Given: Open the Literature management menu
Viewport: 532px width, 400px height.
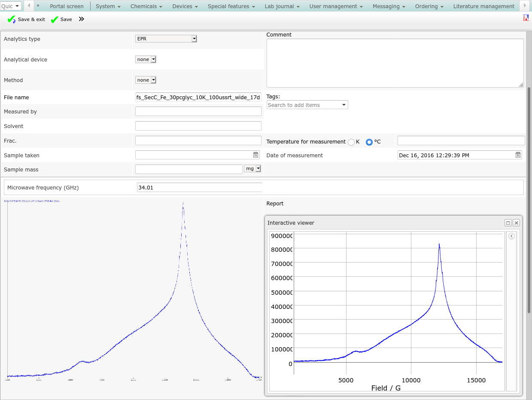Looking at the screenshot, I should pos(483,6).
